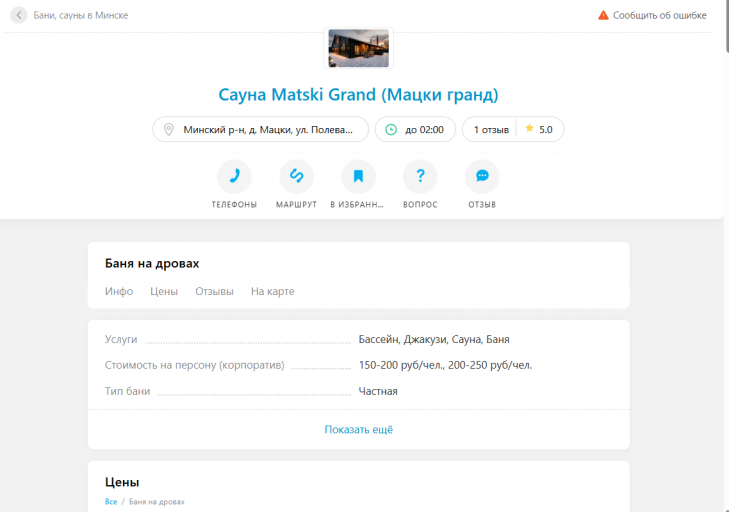This screenshot has height=512, width=729.
Task: Click the 'Цены' section heading
Action: (122, 482)
